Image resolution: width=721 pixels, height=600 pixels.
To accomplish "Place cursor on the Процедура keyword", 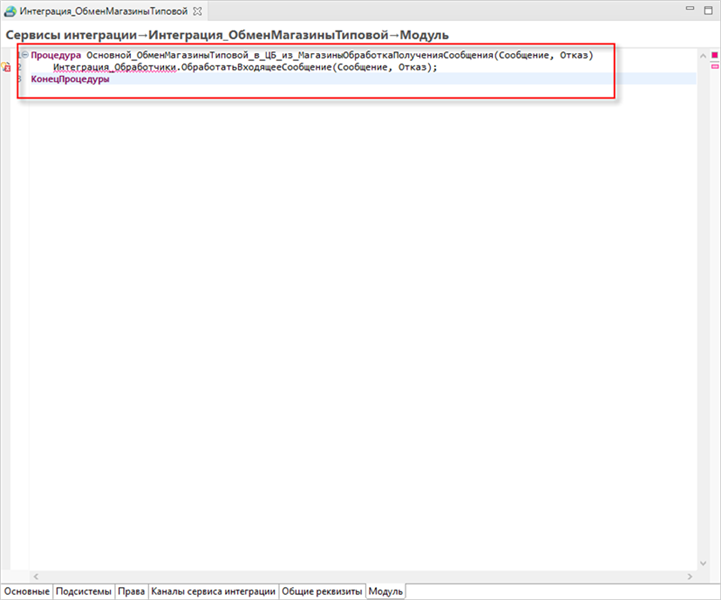I will click(x=56, y=55).
